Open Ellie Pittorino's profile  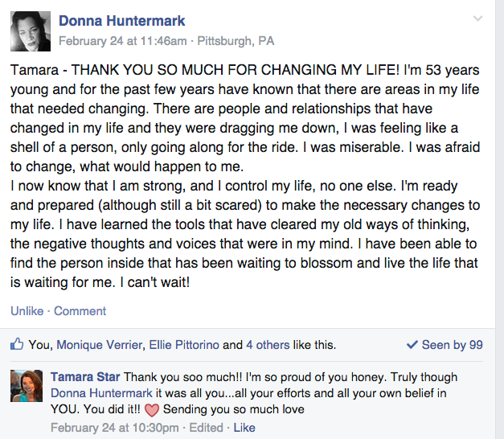coord(184,345)
